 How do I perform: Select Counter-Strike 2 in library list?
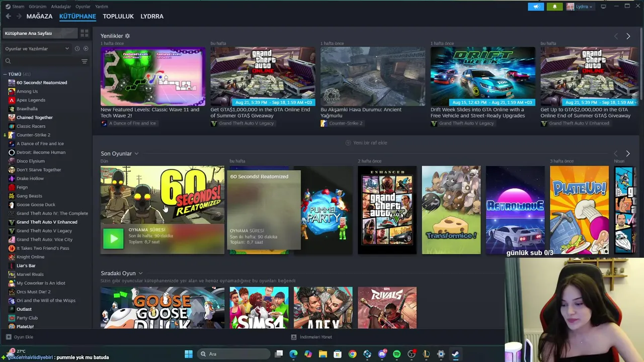(33, 135)
